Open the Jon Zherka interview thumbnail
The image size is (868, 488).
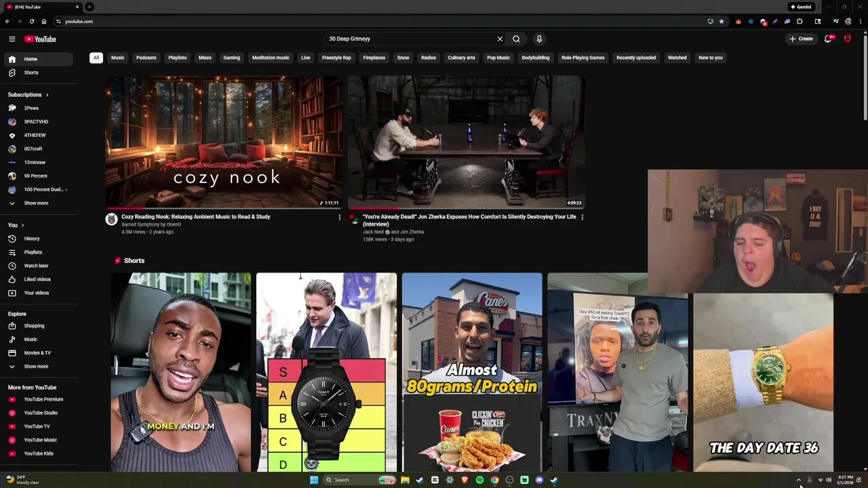467,142
